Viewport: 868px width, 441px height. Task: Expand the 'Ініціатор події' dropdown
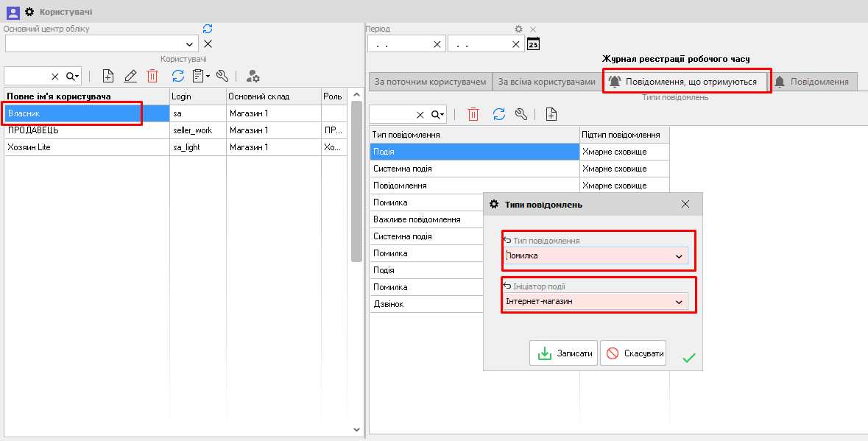click(x=679, y=302)
